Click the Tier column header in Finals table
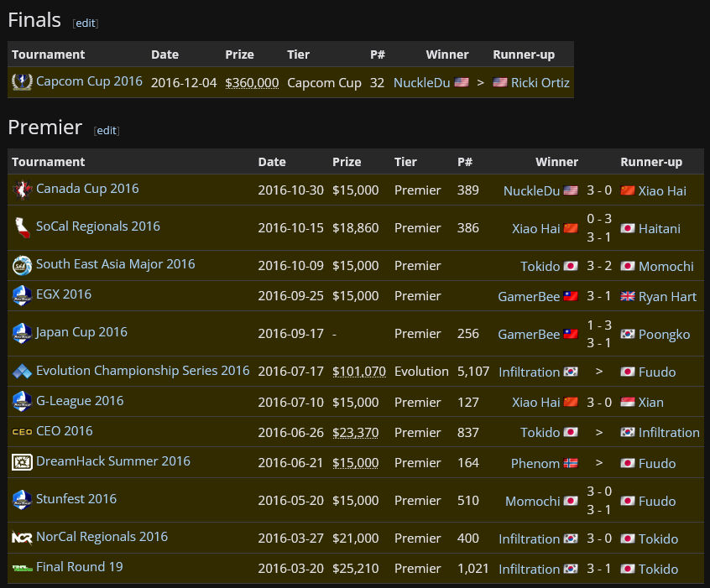The width and height of the screenshot is (710, 588). (x=299, y=55)
